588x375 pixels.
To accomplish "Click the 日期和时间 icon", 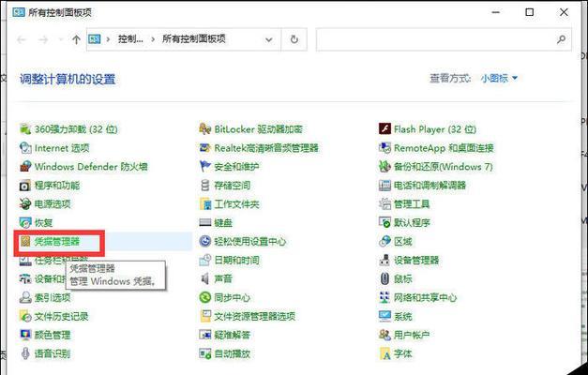I will click(204, 261).
